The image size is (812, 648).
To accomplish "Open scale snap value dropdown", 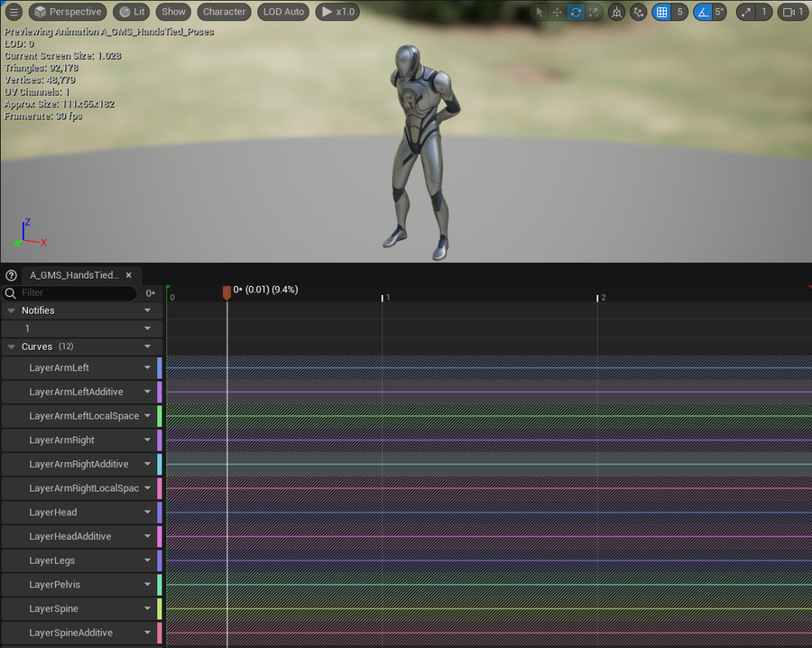I will click(x=764, y=12).
